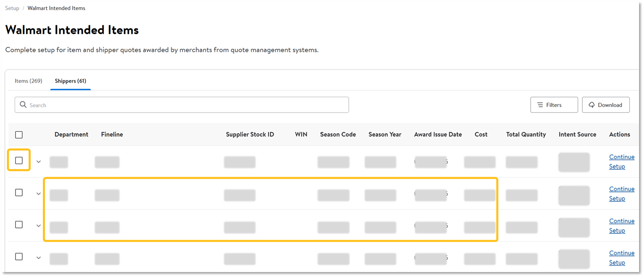Click the Filters lines icon
The width and height of the screenshot is (644, 277).
pyautogui.click(x=540, y=105)
